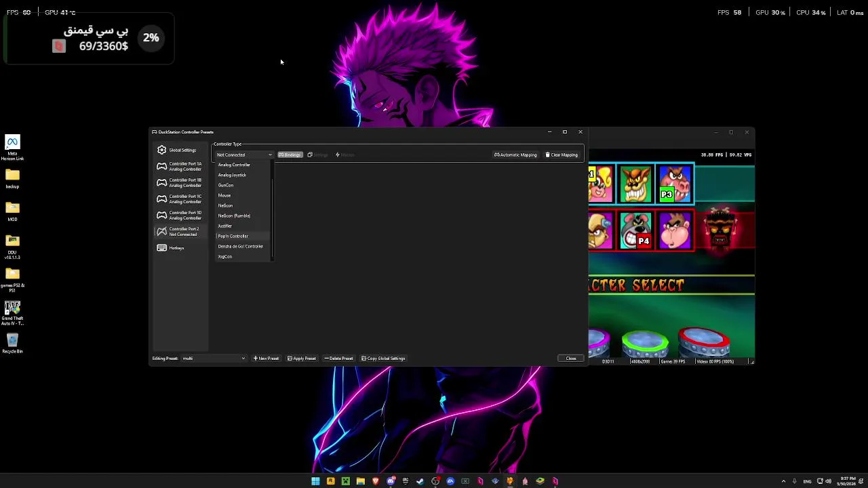Show hidden system tray icons

pyautogui.click(x=783, y=481)
